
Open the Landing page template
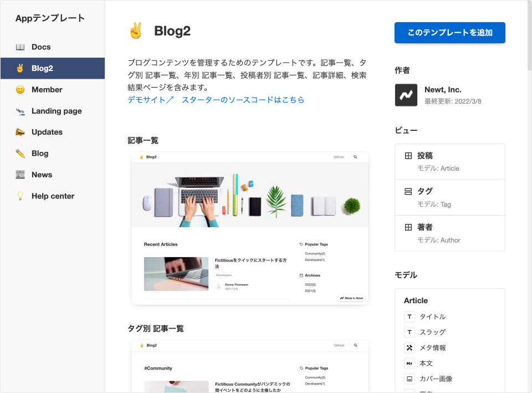coord(57,111)
